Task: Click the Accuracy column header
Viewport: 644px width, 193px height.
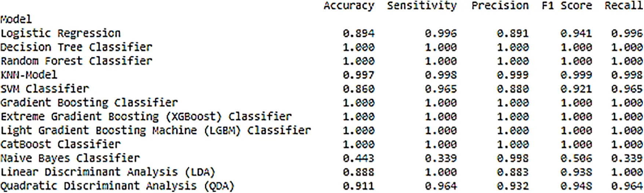Action: click(x=349, y=6)
